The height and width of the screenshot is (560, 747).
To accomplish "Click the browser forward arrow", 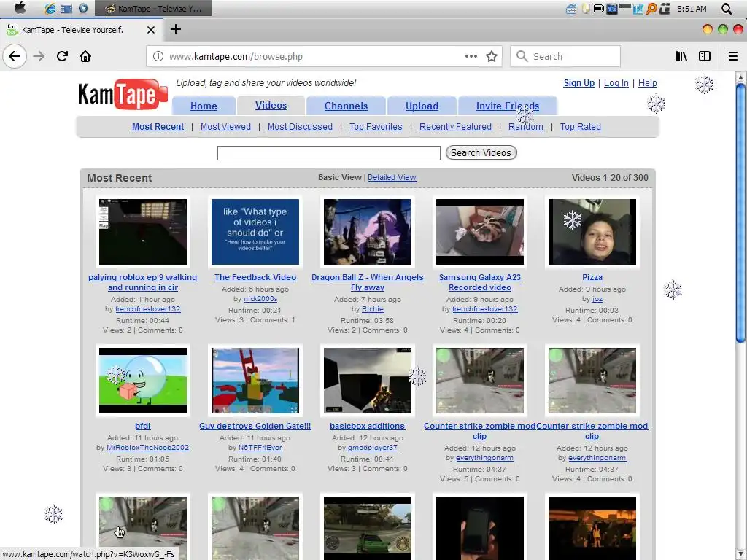I will click(39, 57).
